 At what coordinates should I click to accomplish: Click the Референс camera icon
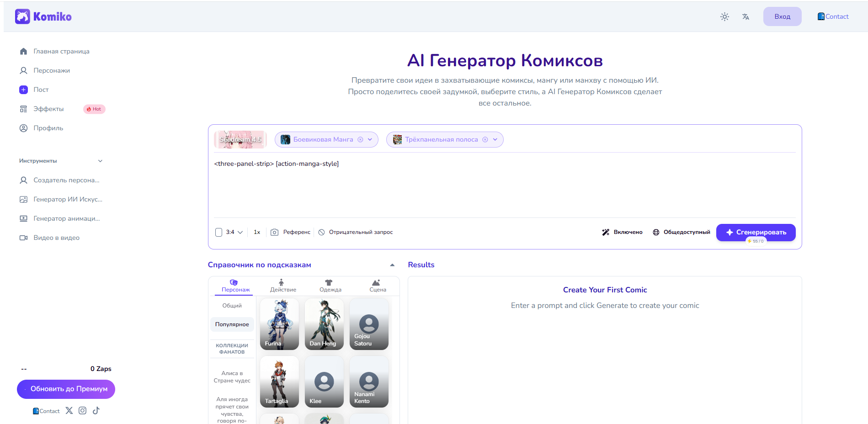(x=274, y=232)
